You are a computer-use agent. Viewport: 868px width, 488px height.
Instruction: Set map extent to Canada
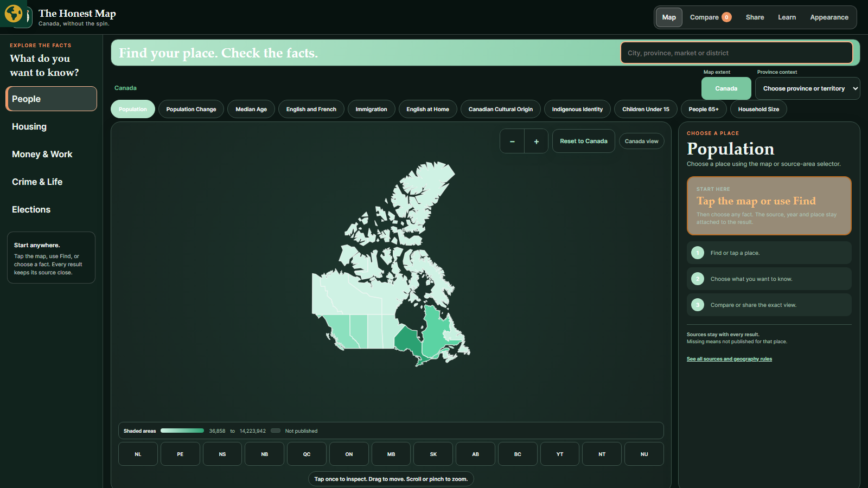tap(726, 88)
